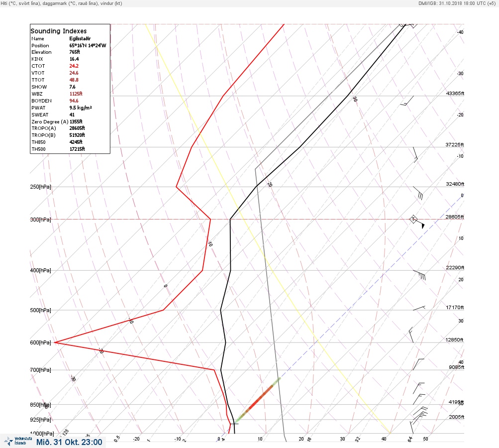
Task: Click the WBZ value 1125ft
Action: [x=76, y=94]
